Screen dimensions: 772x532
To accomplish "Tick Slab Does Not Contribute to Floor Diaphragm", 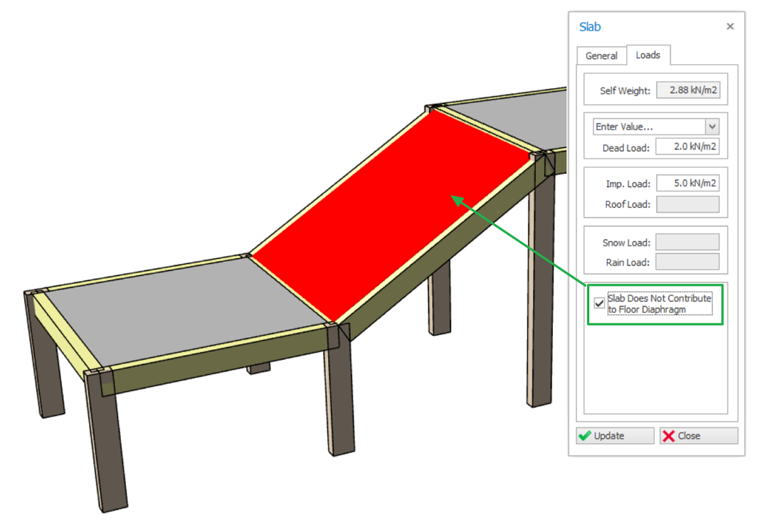I will pyautogui.click(x=599, y=304).
